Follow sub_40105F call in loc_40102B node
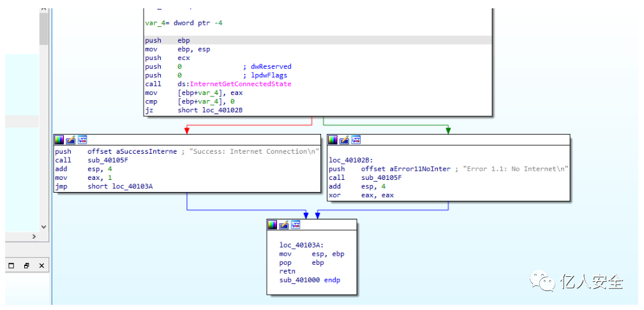This screenshot has width=644, height=310. pyautogui.click(x=382, y=178)
